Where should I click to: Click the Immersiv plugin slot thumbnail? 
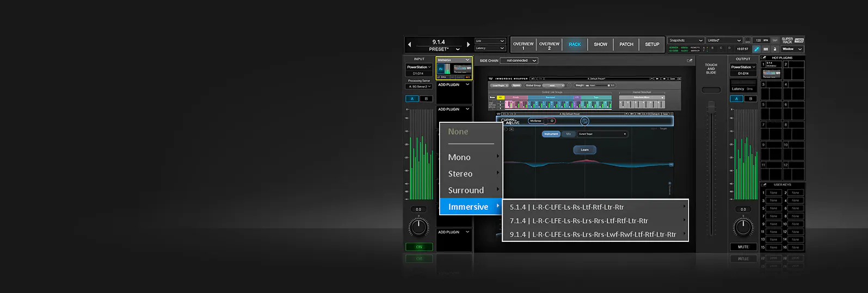[462, 69]
